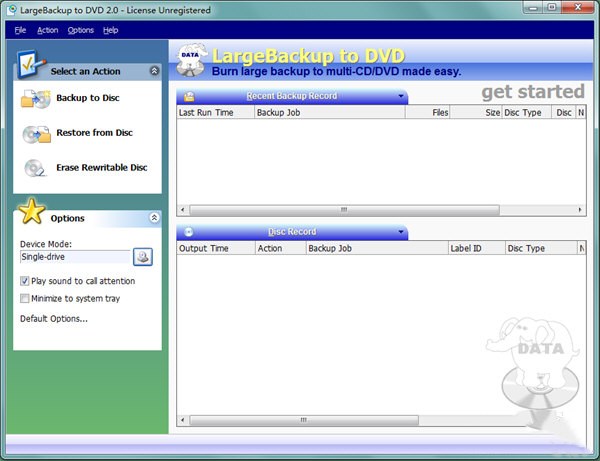Screen dimensions: 600x461
Task: Uncheck Play sound to call attention
Action: [25, 281]
